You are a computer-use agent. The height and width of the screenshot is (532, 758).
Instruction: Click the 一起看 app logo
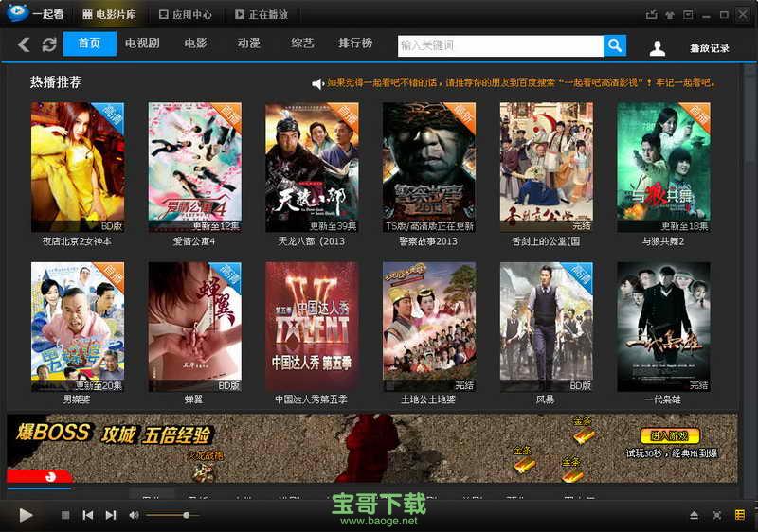[18, 13]
